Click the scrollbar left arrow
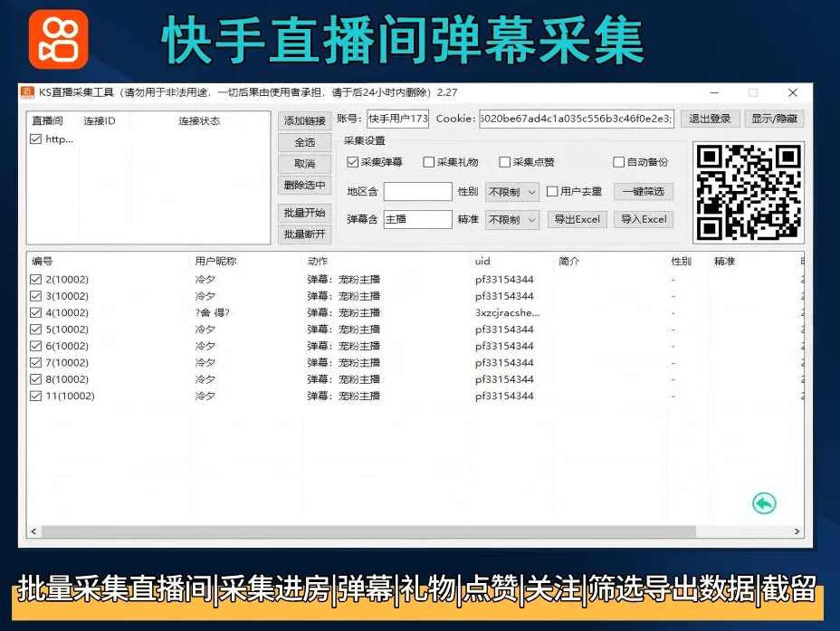 coord(33,531)
